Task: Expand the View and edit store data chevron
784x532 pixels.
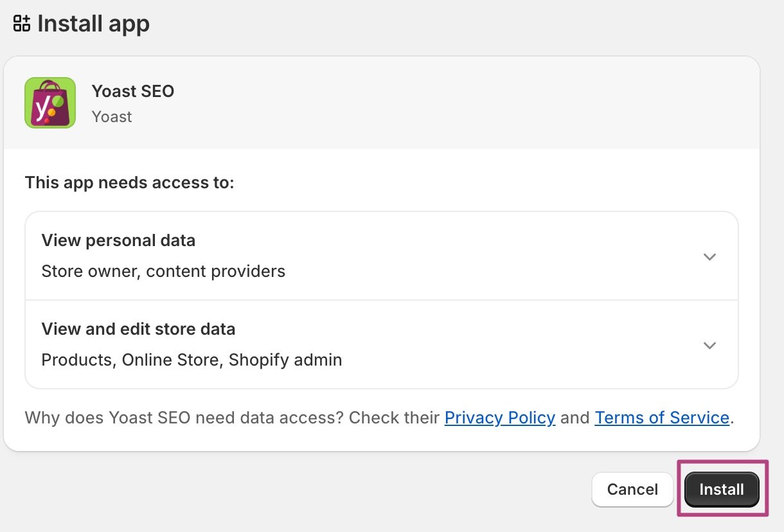Action: [x=709, y=345]
